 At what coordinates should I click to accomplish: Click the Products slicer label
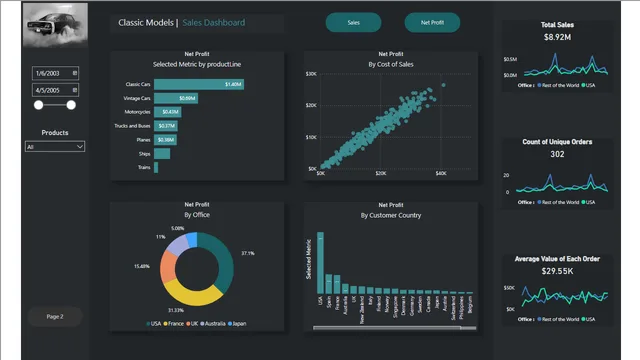55,133
